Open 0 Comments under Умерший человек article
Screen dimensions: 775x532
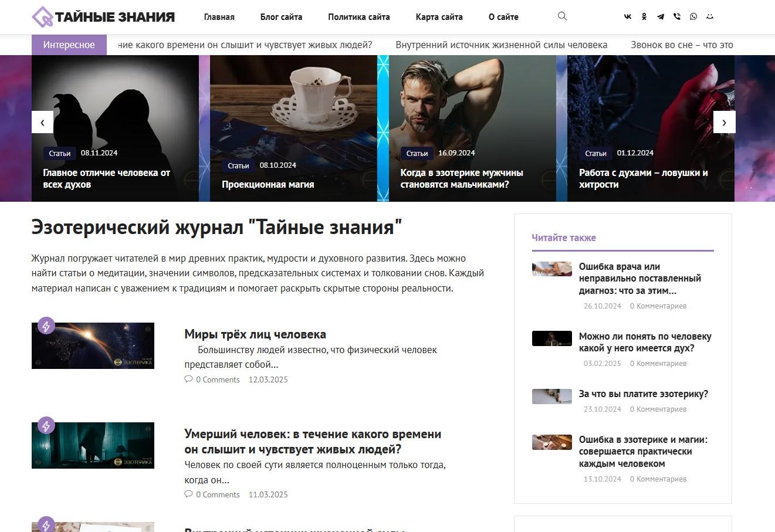click(x=218, y=494)
